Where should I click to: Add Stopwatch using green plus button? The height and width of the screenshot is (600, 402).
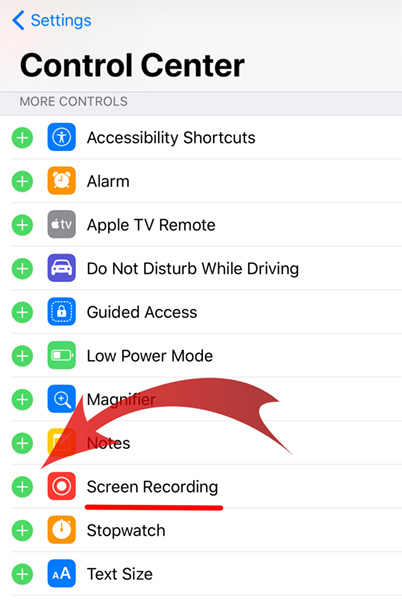click(x=22, y=530)
